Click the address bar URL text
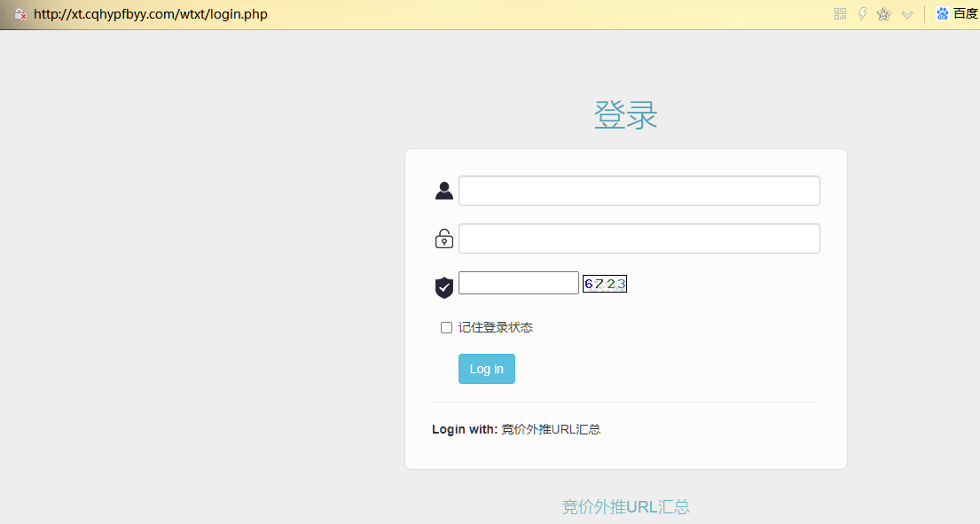The image size is (980, 524). coord(151,14)
